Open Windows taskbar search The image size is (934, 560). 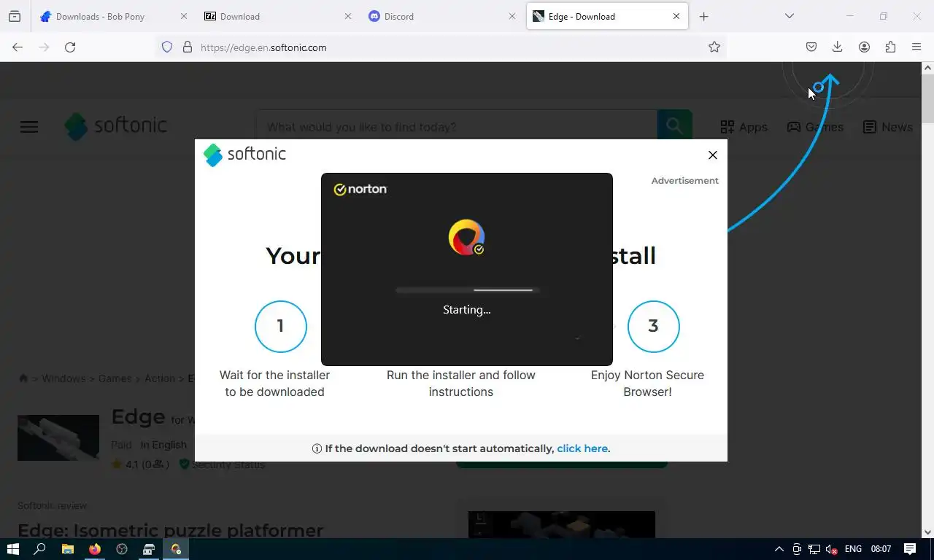click(x=40, y=549)
